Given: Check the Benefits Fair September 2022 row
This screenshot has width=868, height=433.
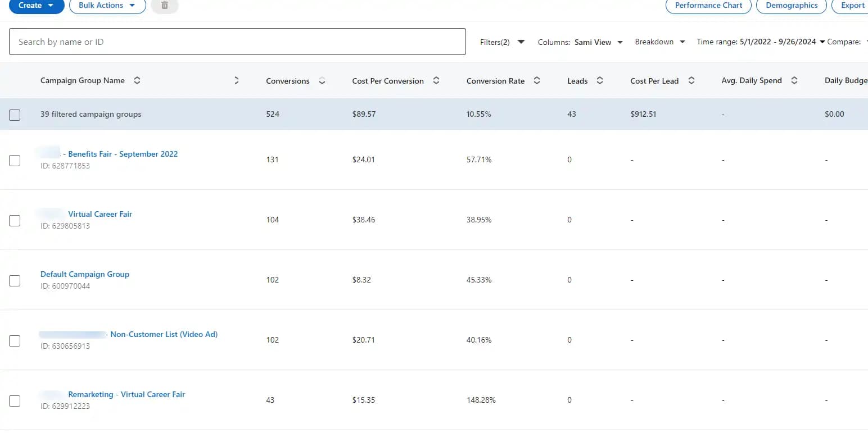Looking at the screenshot, I should click(15, 160).
